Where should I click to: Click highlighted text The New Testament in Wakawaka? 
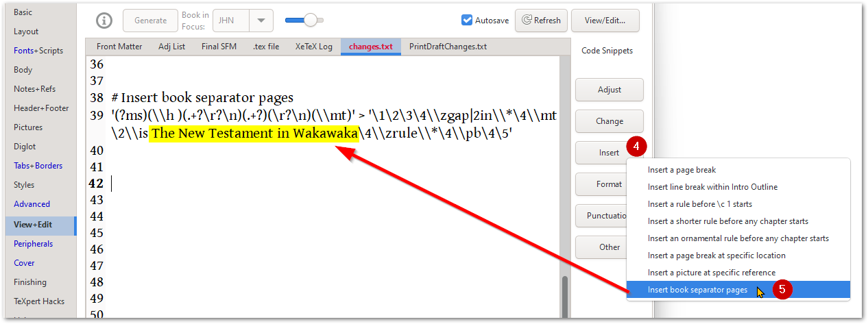click(254, 134)
